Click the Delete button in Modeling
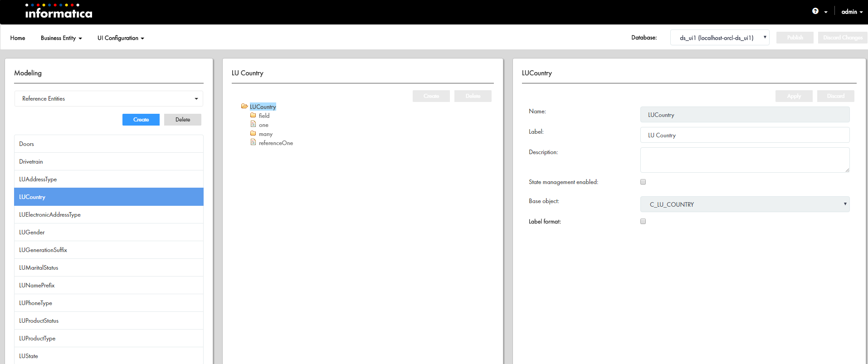Screen dimensions: 868x364 tap(183, 120)
